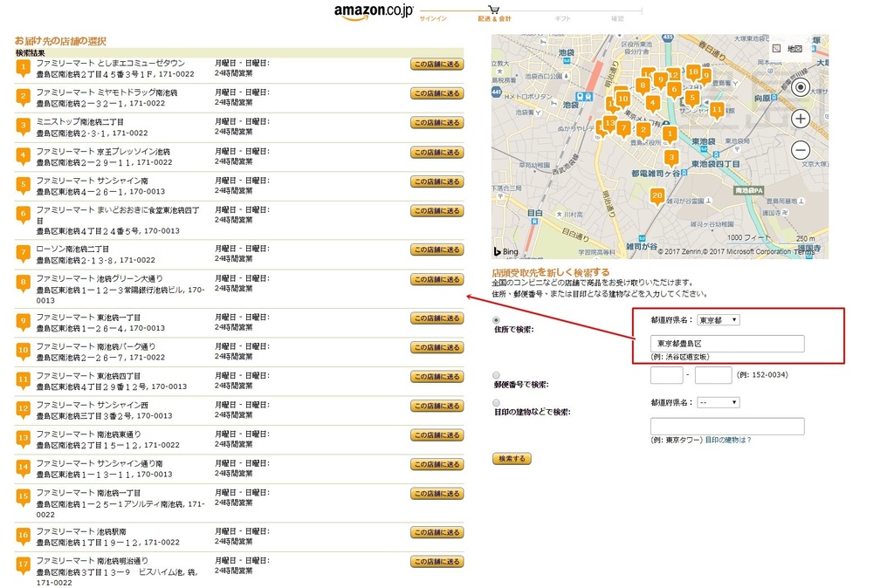Send to ファミリーマート サンシャイン南 store

coord(437,181)
